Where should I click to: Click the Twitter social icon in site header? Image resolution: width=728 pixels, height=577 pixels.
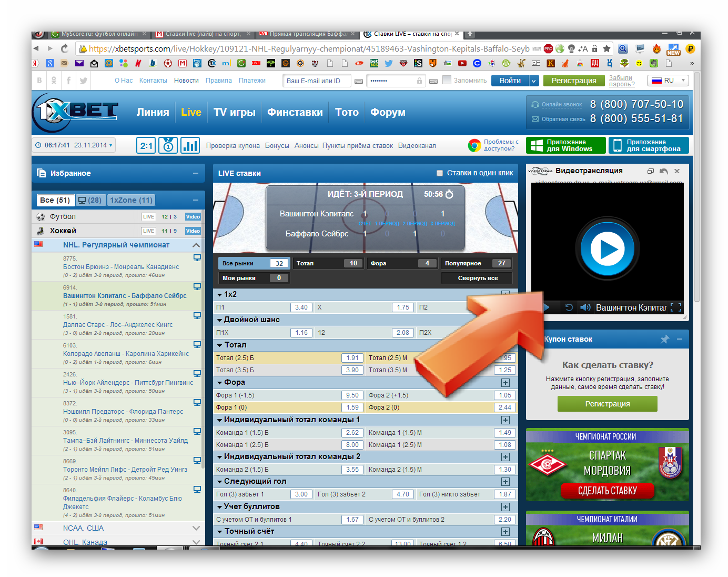pyautogui.click(x=83, y=81)
